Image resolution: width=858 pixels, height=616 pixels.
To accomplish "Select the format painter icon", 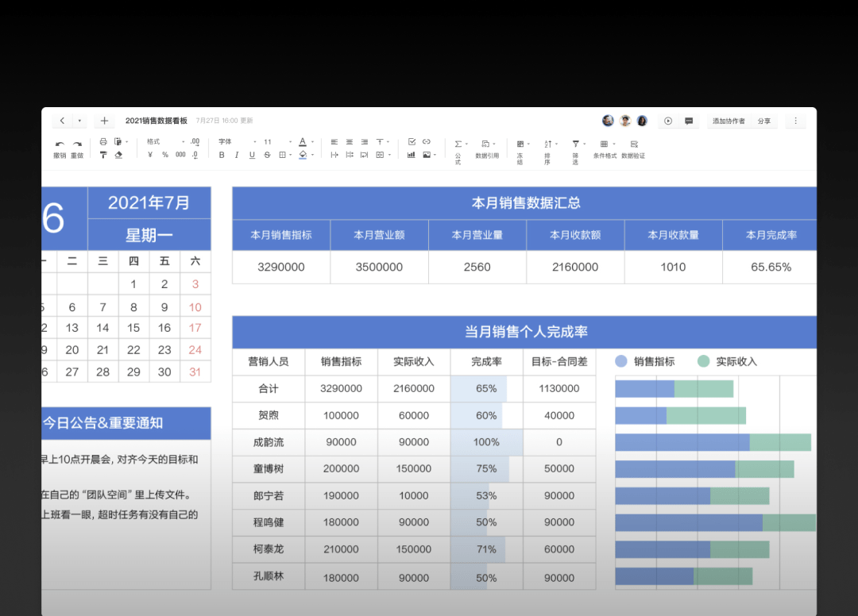I will click(x=102, y=156).
